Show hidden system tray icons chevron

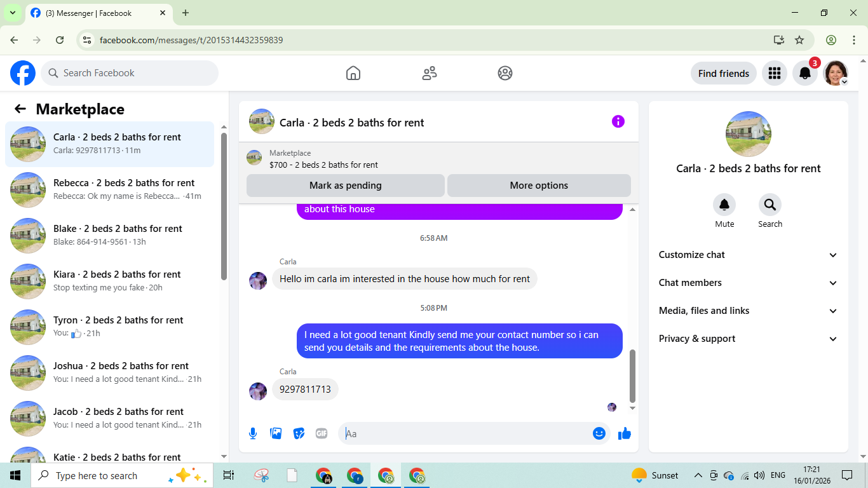tap(698, 475)
